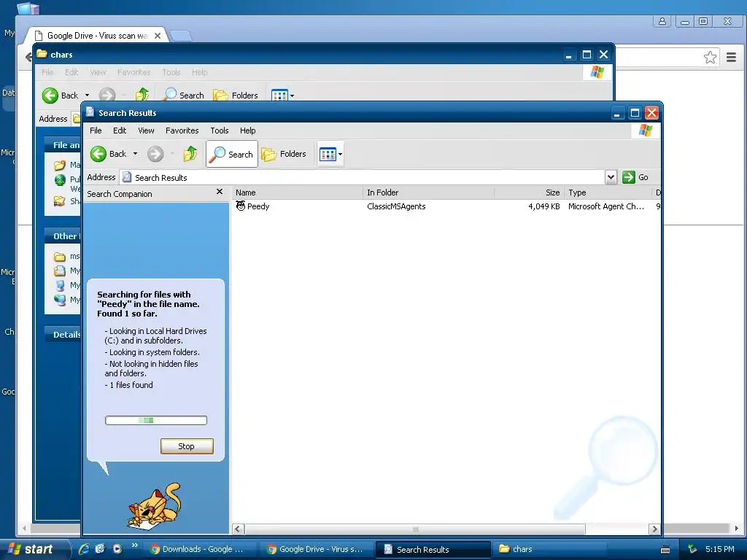Image resolution: width=747 pixels, height=560 pixels.
Task: Click on-screen keyboard tray icon
Action: pyautogui.click(x=665, y=550)
